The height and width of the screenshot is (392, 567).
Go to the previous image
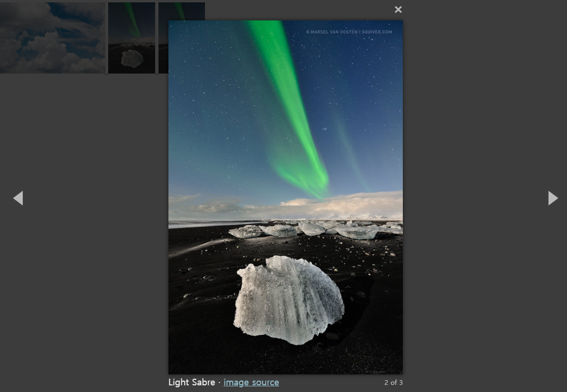pyautogui.click(x=18, y=198)
